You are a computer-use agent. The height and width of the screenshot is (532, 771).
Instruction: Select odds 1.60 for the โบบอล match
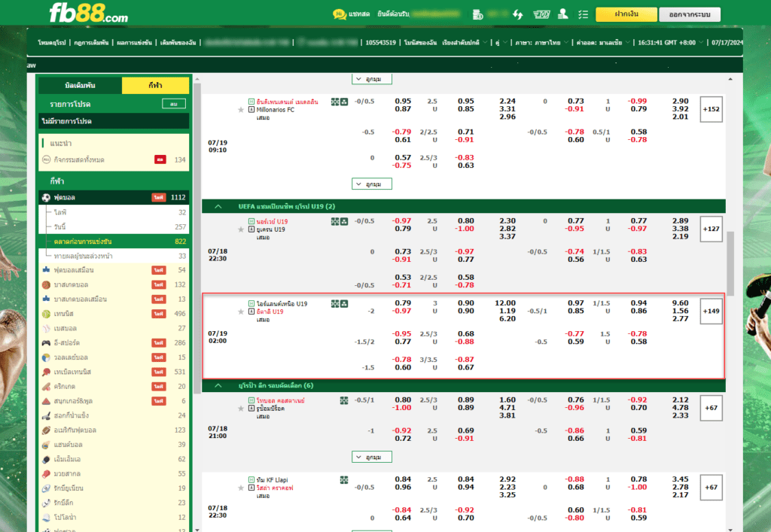click(507, 400)
